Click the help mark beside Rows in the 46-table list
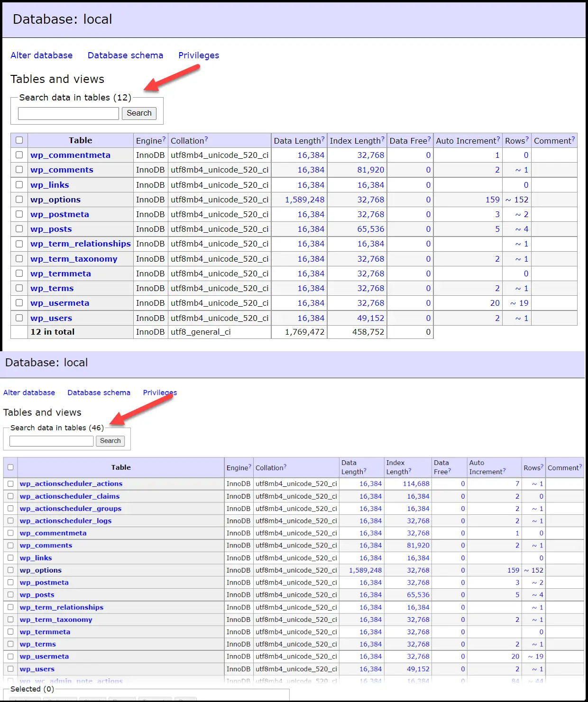 pos(542,466)
